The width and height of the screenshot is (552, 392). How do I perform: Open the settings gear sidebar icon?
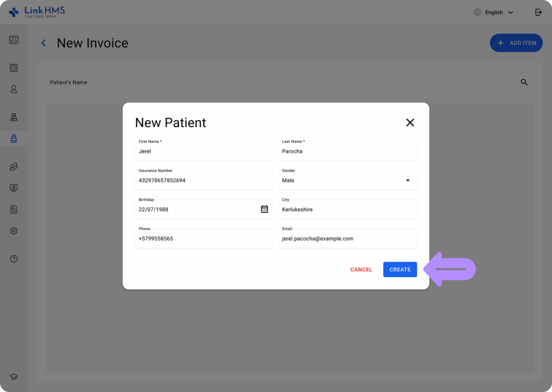pyautogui.click(x=13, y=231)
